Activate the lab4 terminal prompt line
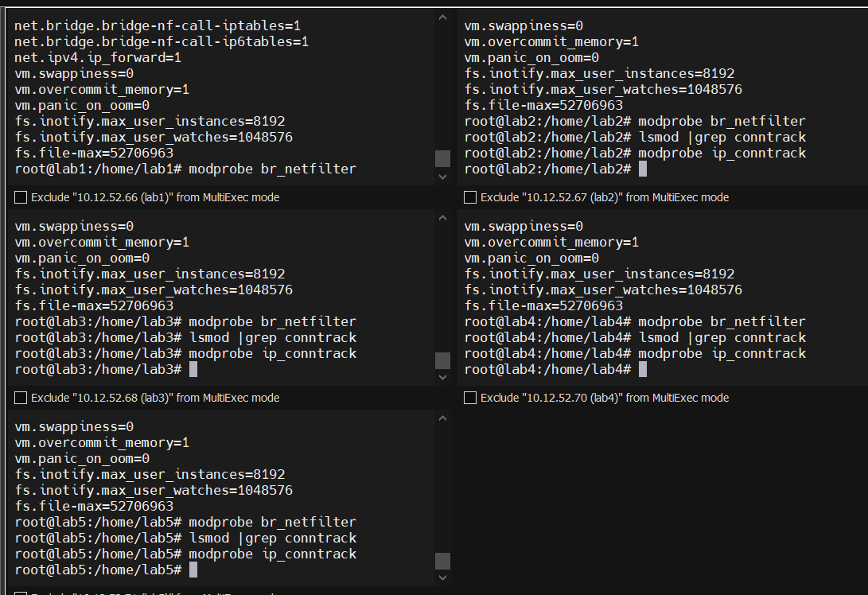Image resolution: width=868 pixels, height=595 pixels. pyautogui.click(x=643, y=369)
